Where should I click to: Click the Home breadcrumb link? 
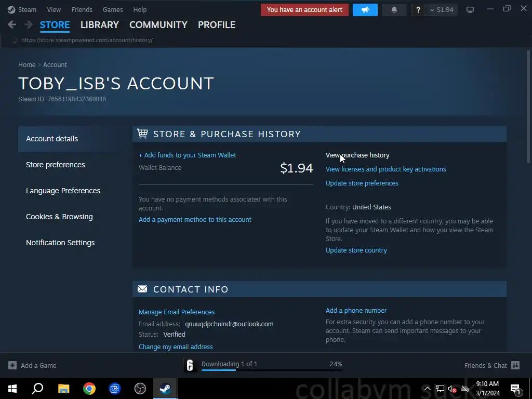27,65
